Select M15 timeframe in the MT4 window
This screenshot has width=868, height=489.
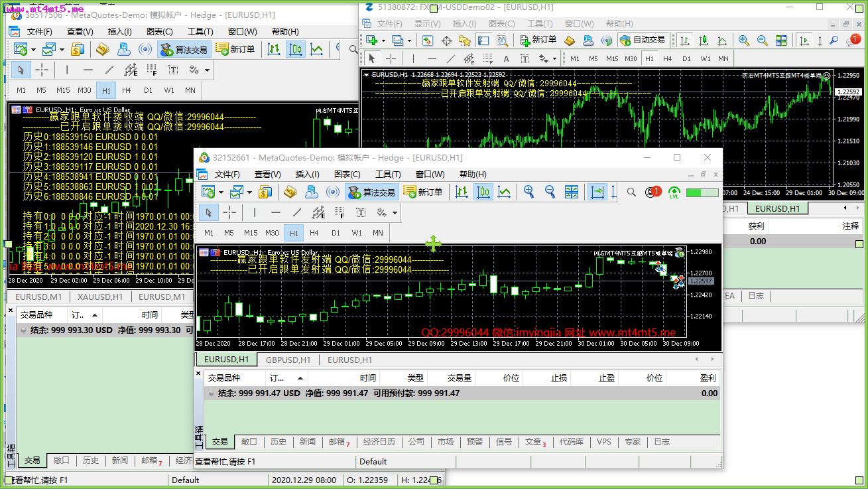pos(612,58)
